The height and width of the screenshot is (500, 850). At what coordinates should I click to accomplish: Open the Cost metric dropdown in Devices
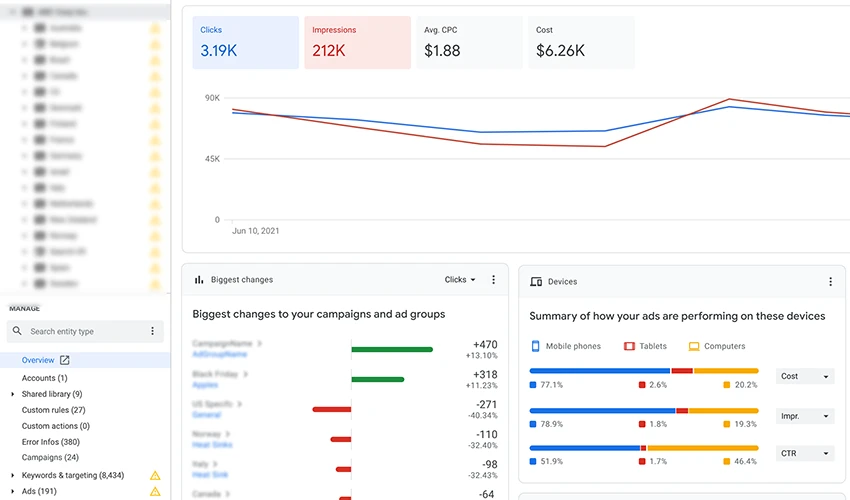pos(805,376)
